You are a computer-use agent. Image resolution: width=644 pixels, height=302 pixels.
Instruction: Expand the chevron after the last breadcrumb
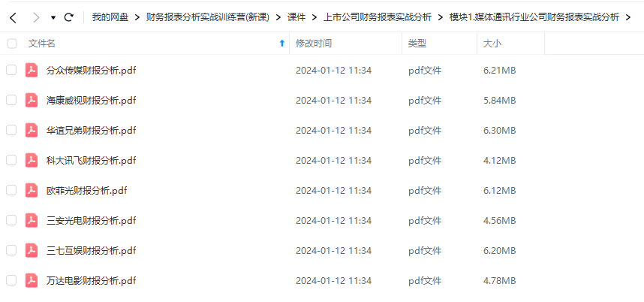tap(627, 17)
